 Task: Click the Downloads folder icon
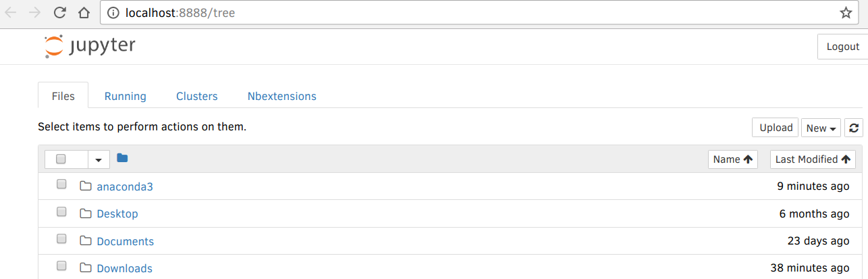click(x=85, y=268)
